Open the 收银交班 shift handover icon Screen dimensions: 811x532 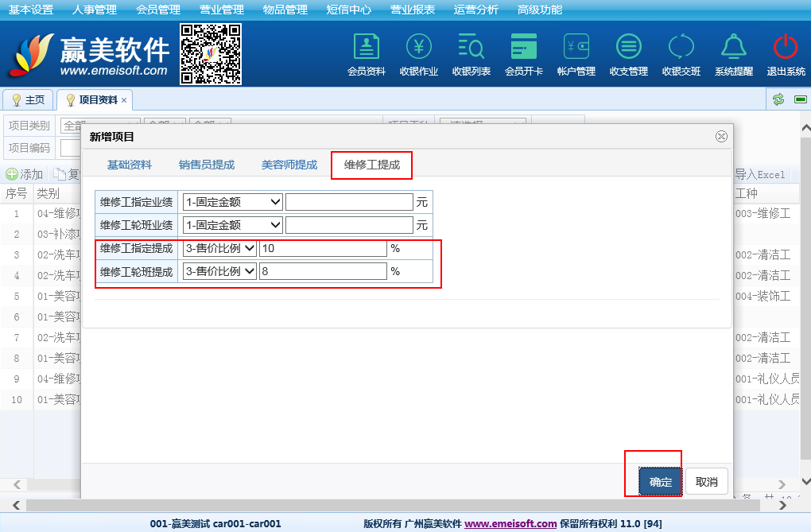coord(681,48)
